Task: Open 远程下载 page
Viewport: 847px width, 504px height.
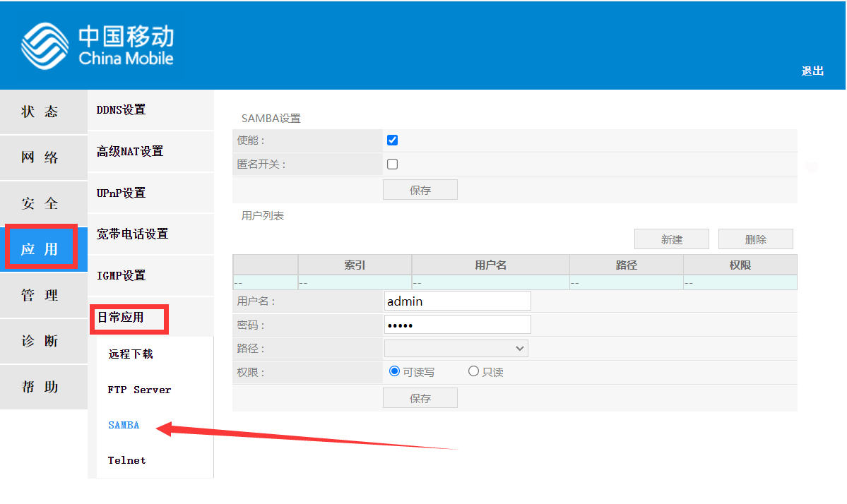Action: tap(131, 354)
